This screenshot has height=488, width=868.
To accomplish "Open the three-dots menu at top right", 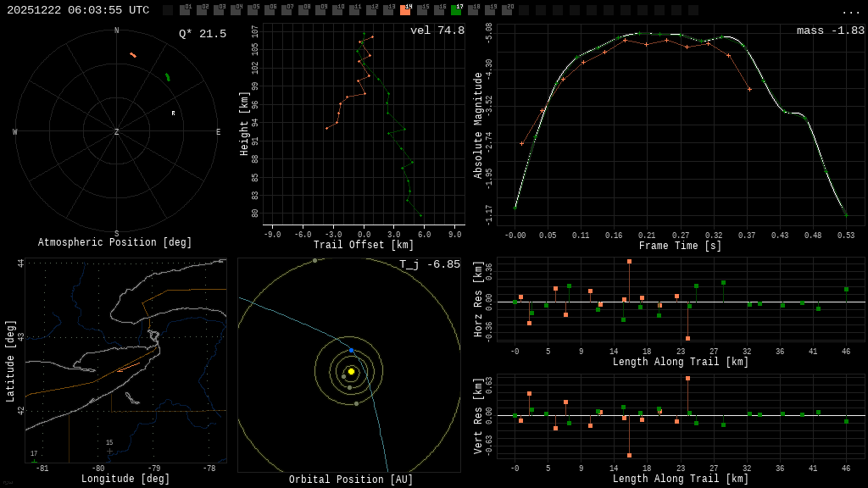I will click(850, 12).
